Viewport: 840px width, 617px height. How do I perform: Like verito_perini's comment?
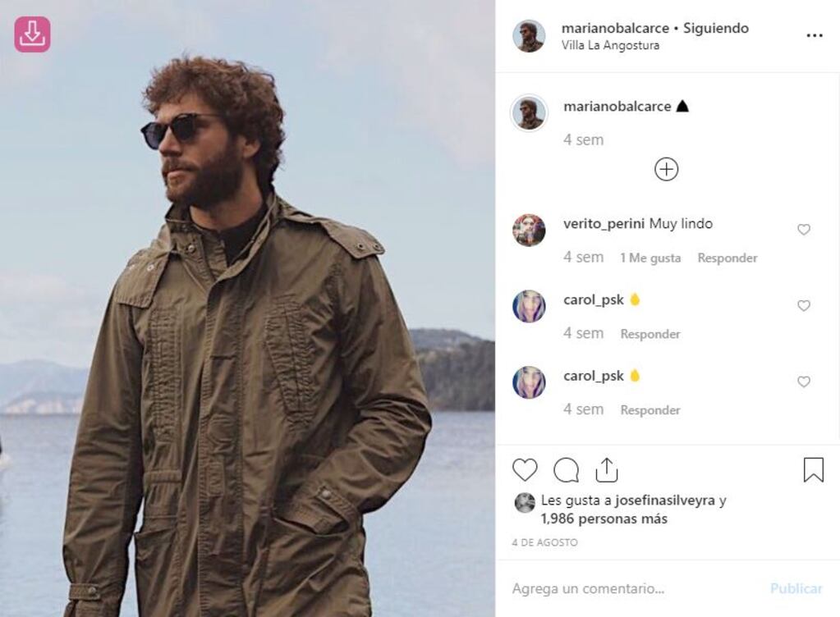[803, 229]
